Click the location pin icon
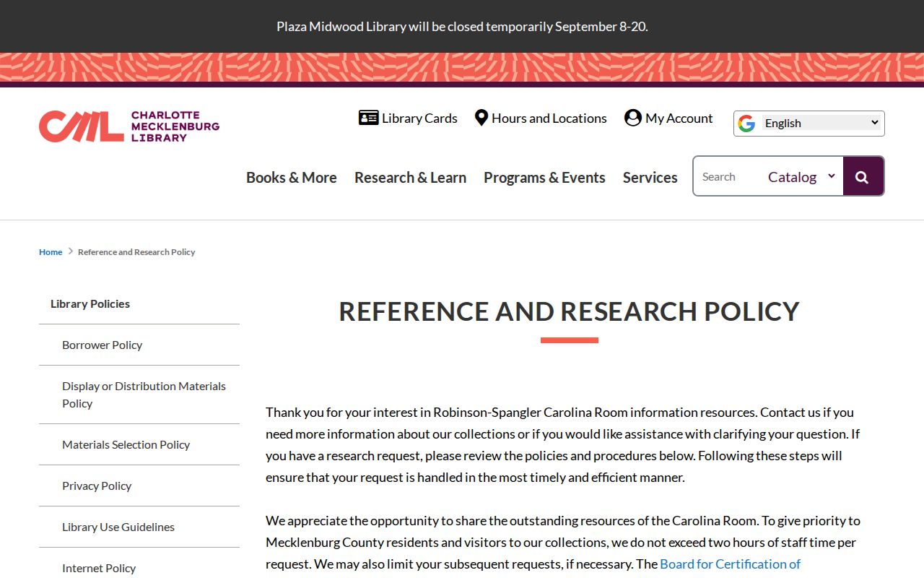The image size is (924, 578). pos(481,118)
